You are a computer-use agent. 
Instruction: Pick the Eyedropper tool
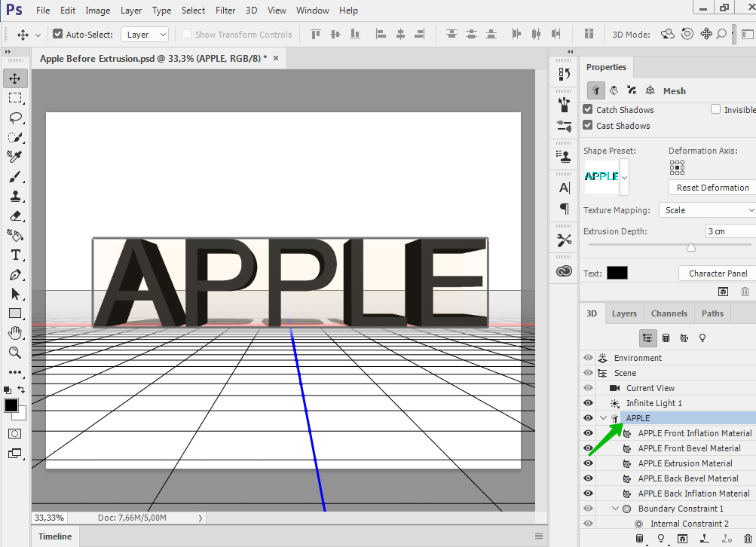point(15,157)
